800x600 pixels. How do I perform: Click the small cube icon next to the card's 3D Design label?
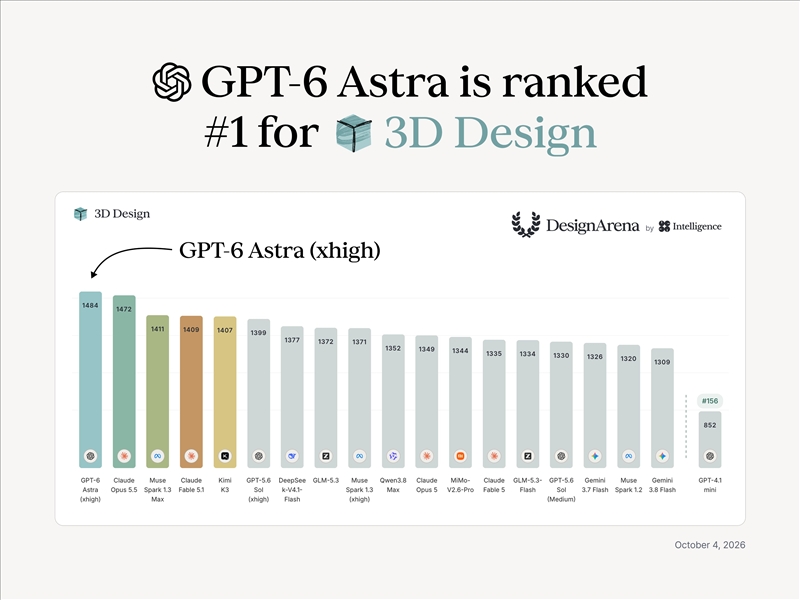[x=81, y=214]
